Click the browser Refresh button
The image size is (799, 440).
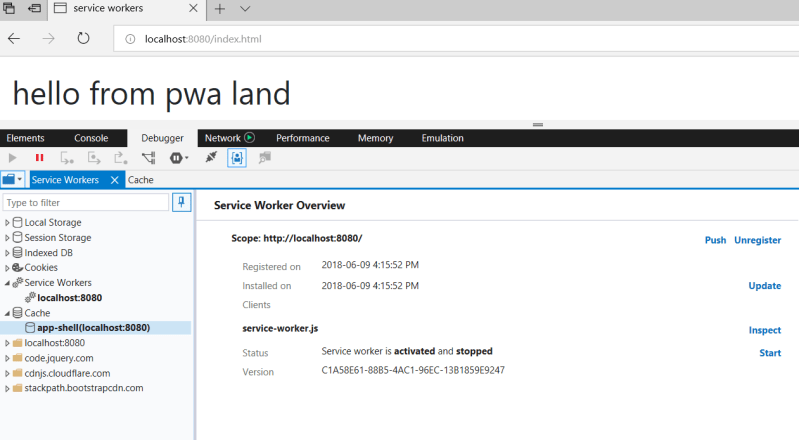83,39
